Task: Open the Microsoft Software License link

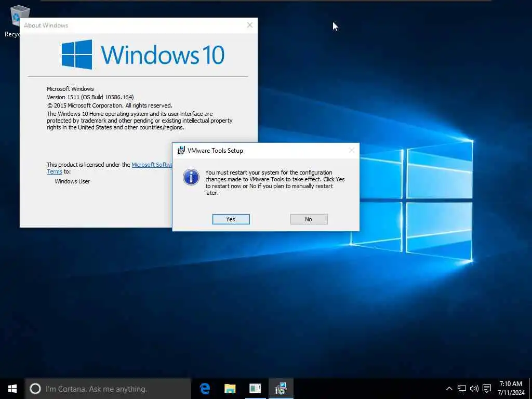Action: pos(152,165)
